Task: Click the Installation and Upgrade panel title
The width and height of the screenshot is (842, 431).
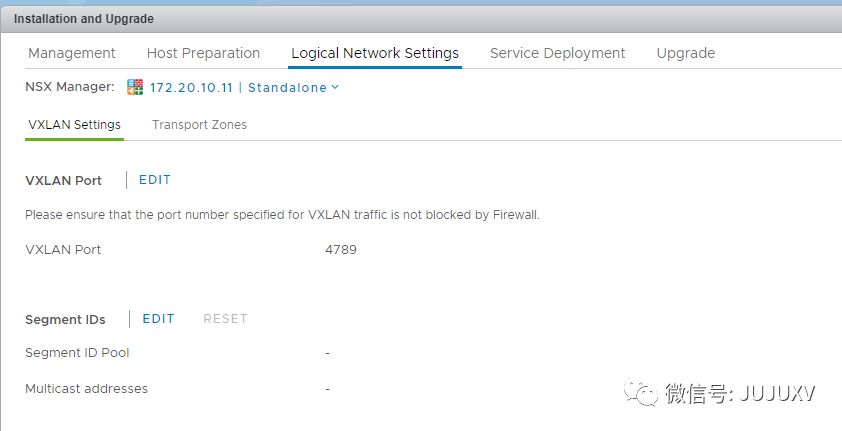Action: click(84, 19)
